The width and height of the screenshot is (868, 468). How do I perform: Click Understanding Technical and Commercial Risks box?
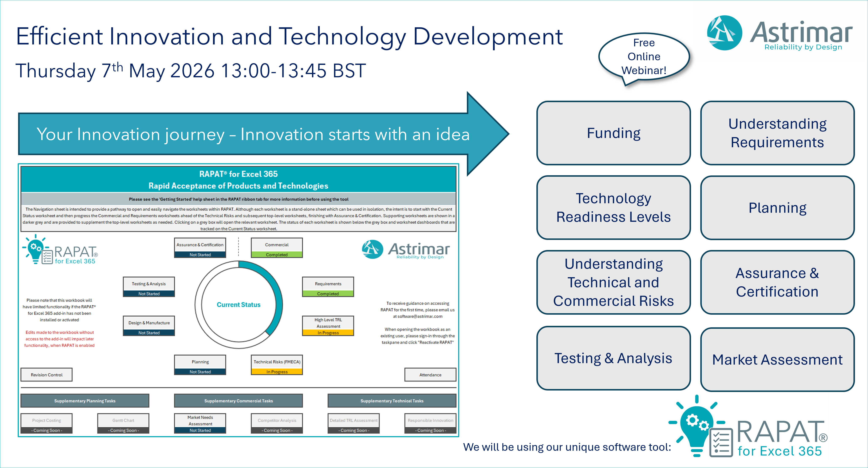pyautogui.click(x=613, y=282)
